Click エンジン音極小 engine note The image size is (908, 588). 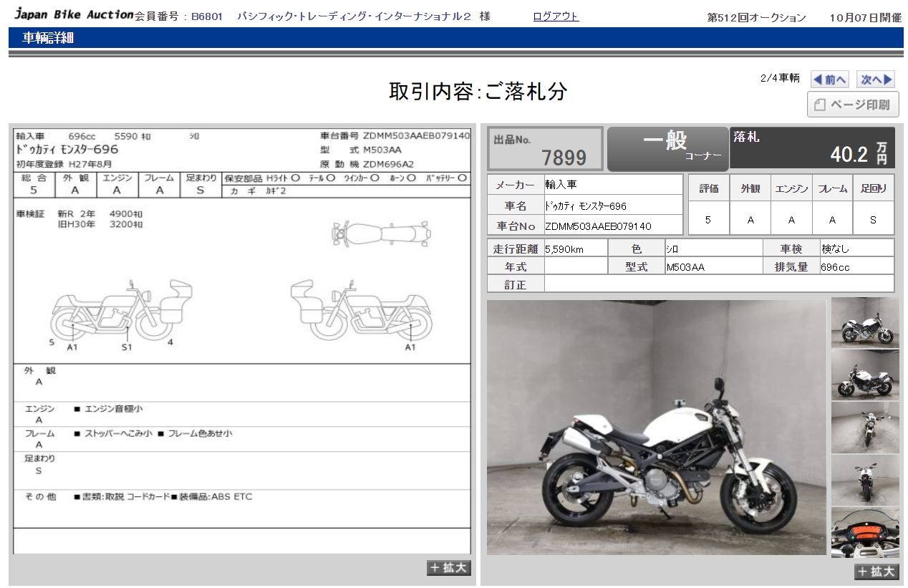[x=108, y=409]
